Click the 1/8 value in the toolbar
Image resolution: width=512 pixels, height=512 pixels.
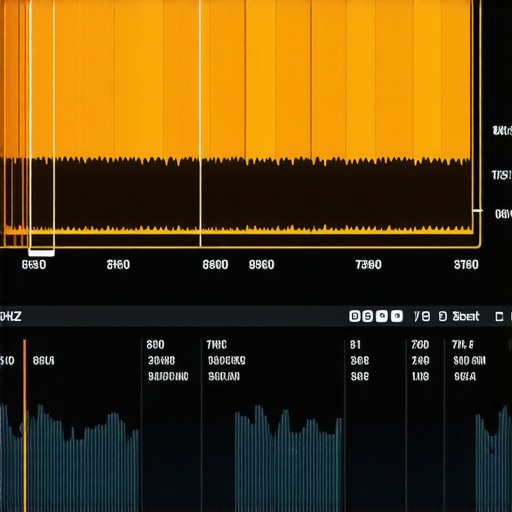coord(422,316)
